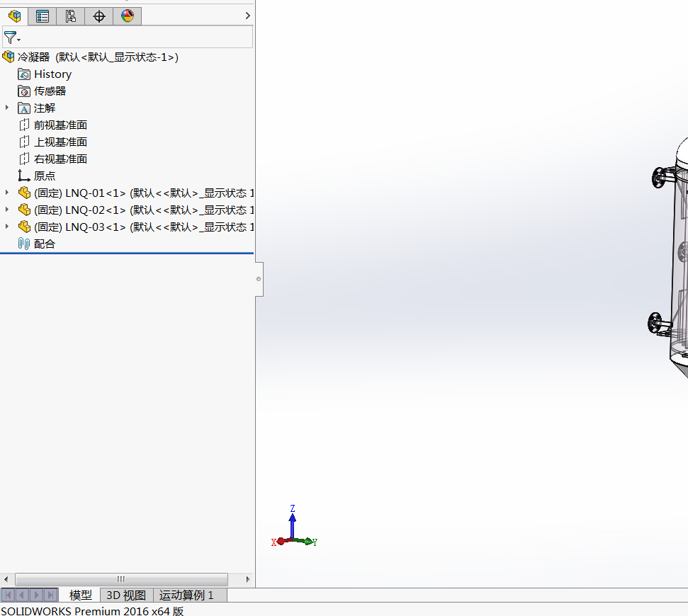
Task: Select the 冷凝器 top-level assembly name
Action: click(34, 57)
